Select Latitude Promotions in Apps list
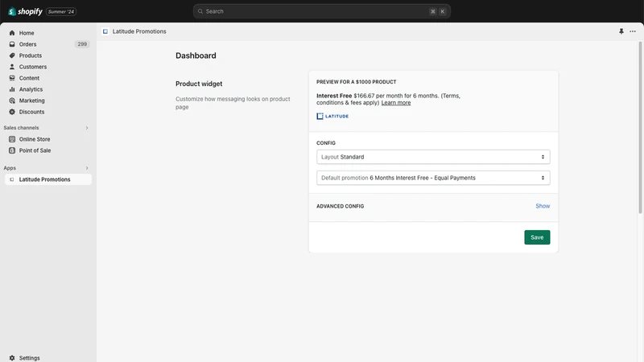This screenshot has height=362, width=644. tap(48, 179)
